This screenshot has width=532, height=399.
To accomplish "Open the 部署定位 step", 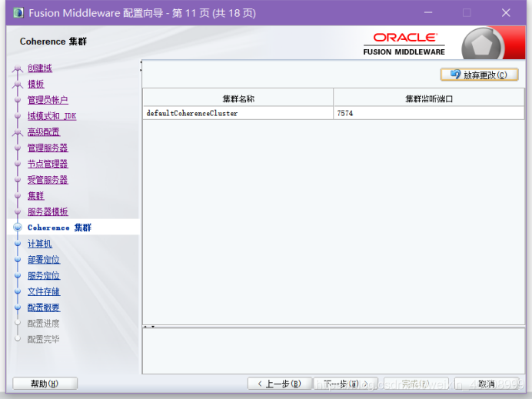I will (43, 260).
